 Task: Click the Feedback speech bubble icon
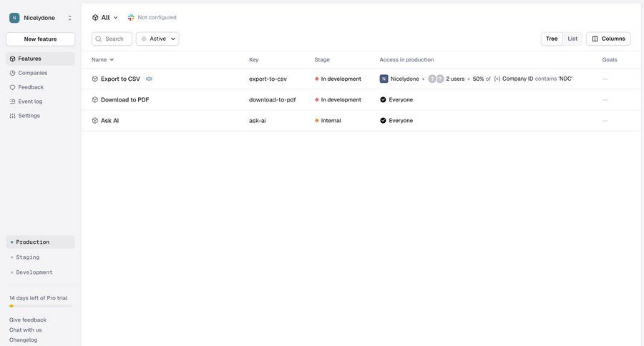(x=12, y=87)
